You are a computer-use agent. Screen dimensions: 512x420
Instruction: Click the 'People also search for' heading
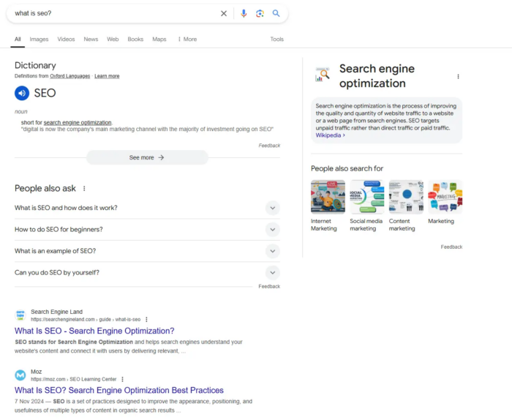(347, 168)
